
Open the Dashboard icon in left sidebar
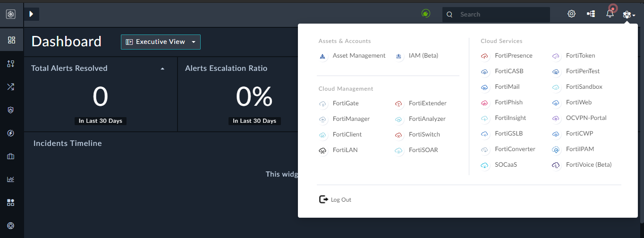(11, 40)
